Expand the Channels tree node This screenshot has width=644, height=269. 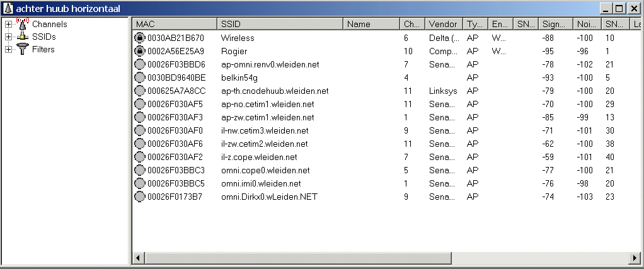tap(8, 25)
